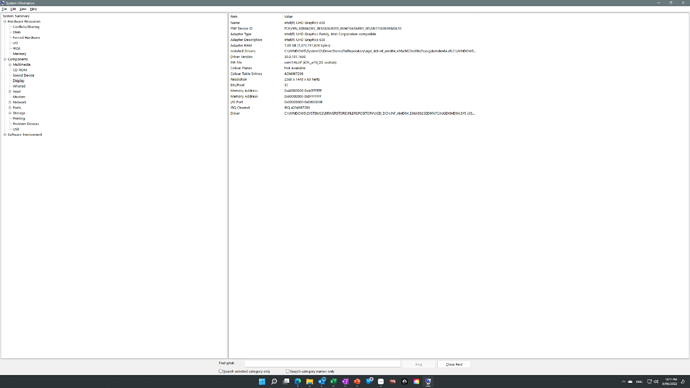Screen dimensions: 690x388
Task: Open the View menu
Action: click(23, 9)
